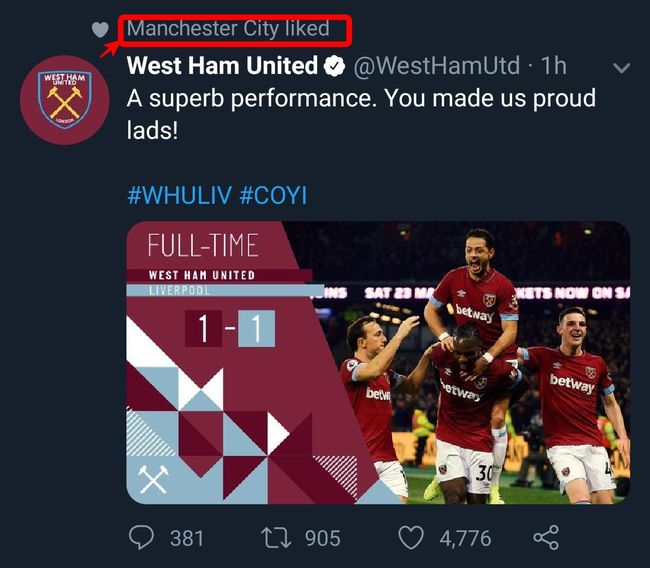Click the @WestHamUtd handle

coord(438,67)
